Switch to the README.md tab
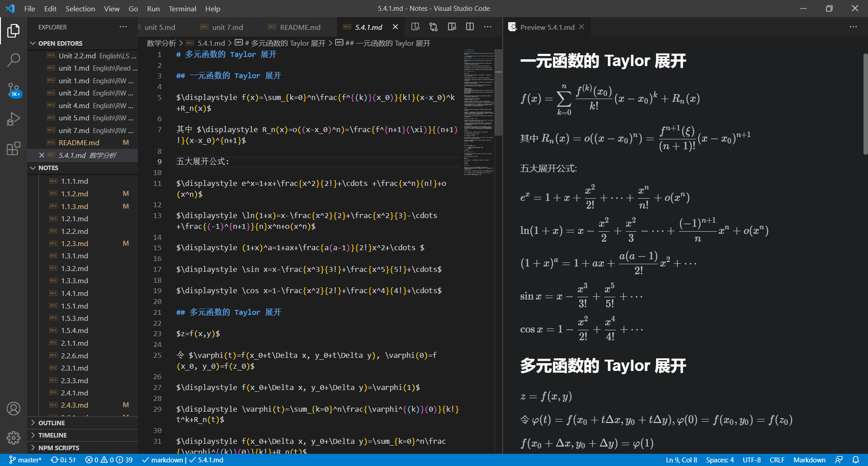This screenshot has width=868, height=466. (300, 27)
